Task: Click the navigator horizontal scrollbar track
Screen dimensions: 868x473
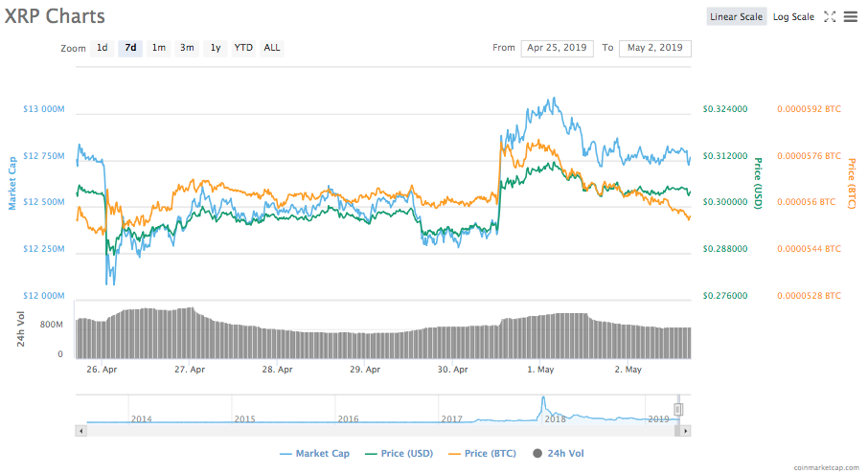Action: 379,431
